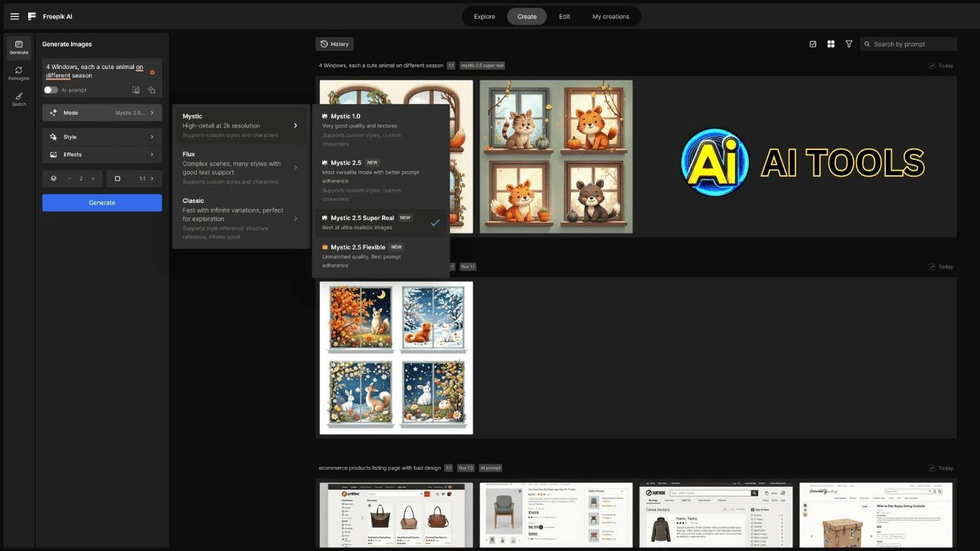Open the hamburger menu
The width and height of the screenshot is (980, 551).
click(x=15, y=16)
